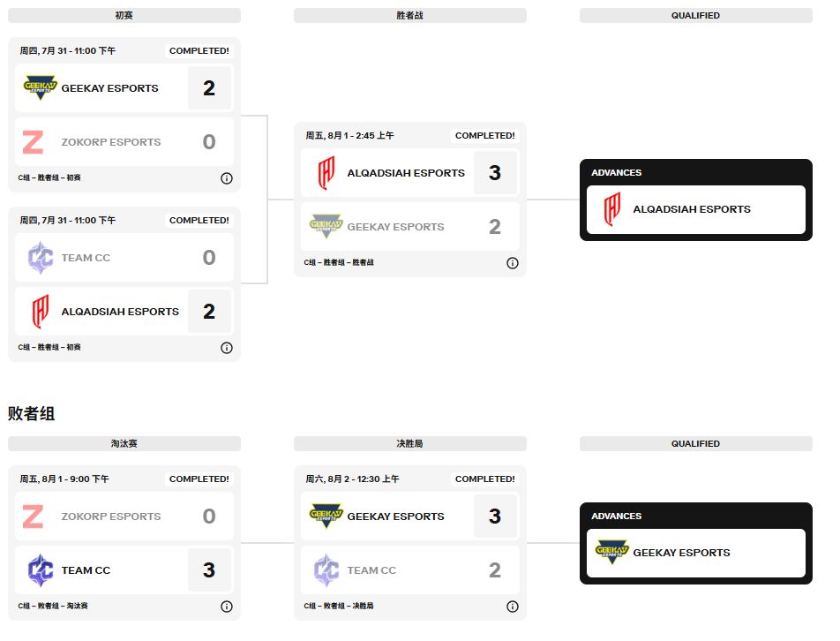Select the 决胜局 round header
Screen dimensions: 840x641
point(410,443)
